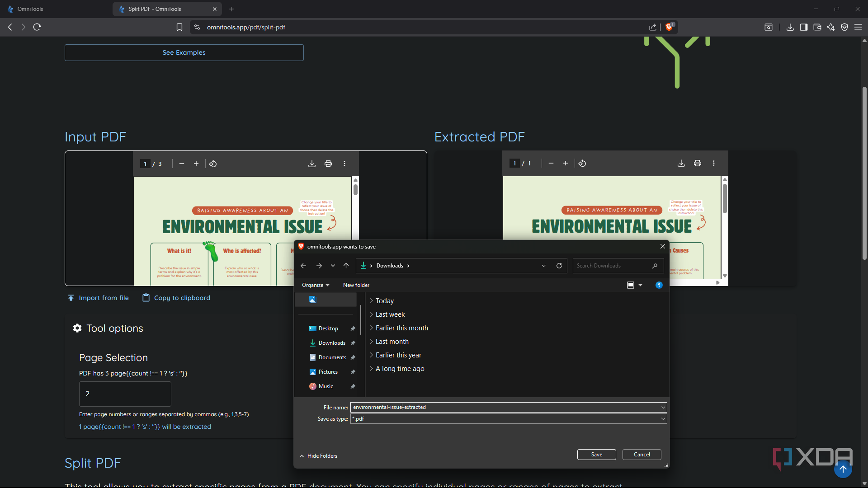Expand the Today file group
868x488 pixels.
(x=371, y=301)
